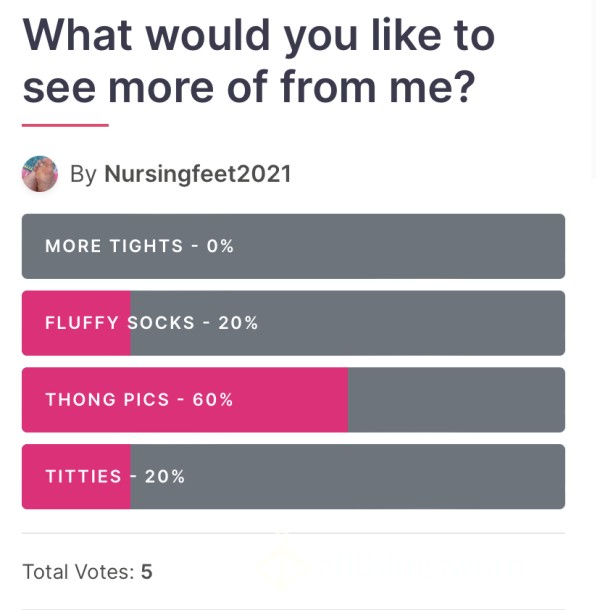Pick the TITTIES poll option
The width and height of the screenshot is (600, 610).
(x=293, y=477)
